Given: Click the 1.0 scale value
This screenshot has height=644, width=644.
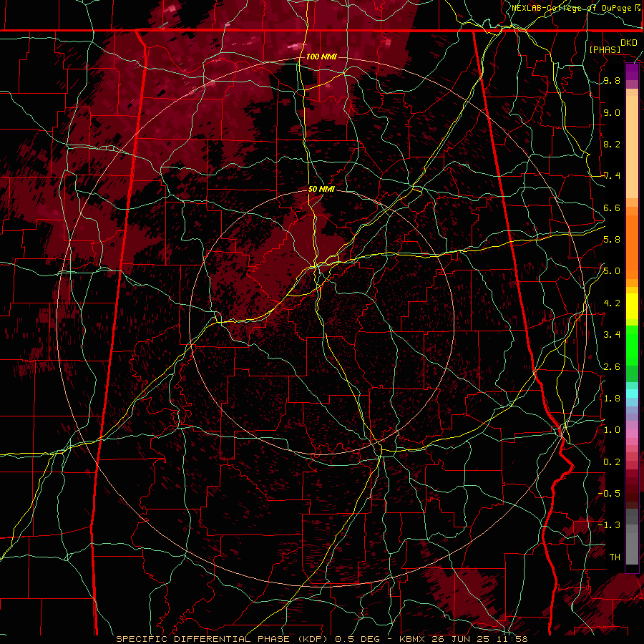Looking at the screenshot, I should click(x=612, y=430).
